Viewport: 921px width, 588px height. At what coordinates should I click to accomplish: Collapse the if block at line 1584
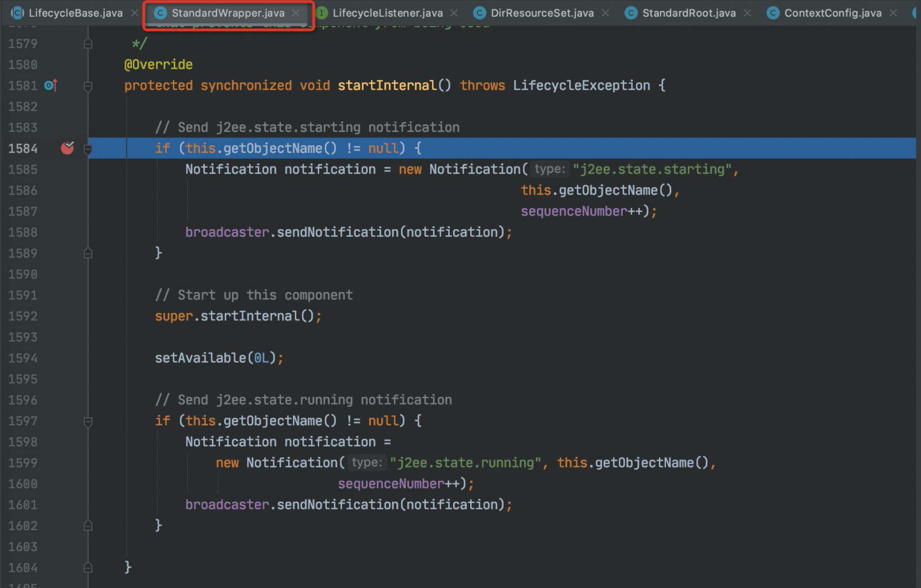tap(88, 149)
